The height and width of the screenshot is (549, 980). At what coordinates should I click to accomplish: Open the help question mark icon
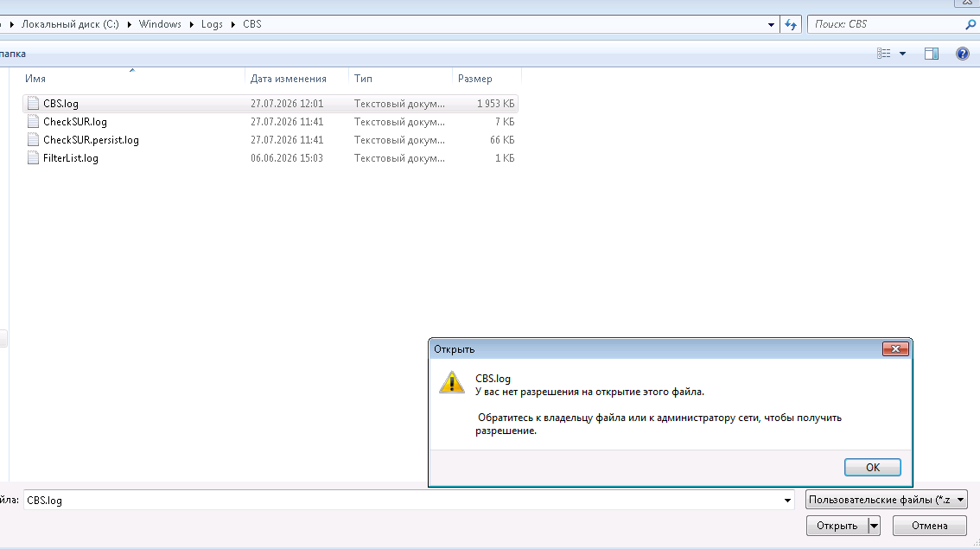963,54
